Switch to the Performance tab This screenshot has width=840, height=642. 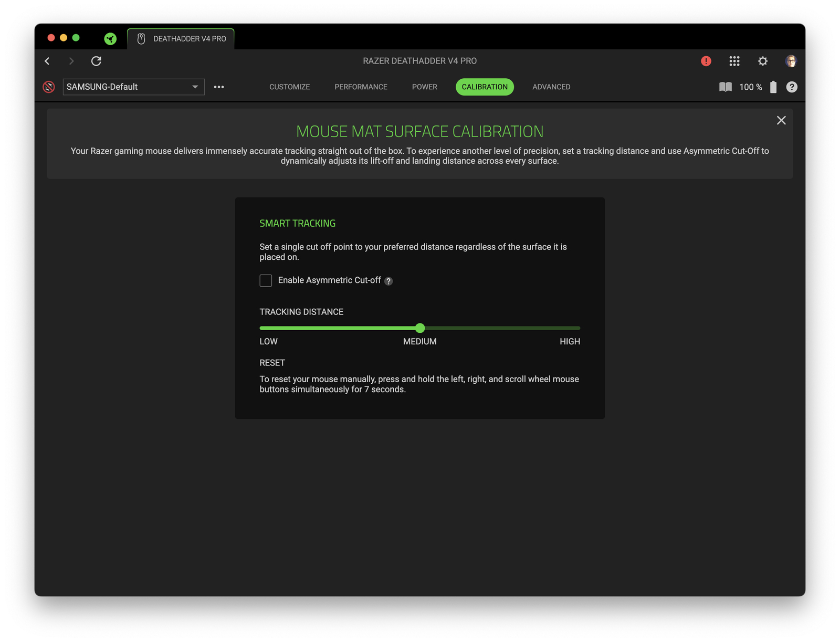click(x=361, y=87)
